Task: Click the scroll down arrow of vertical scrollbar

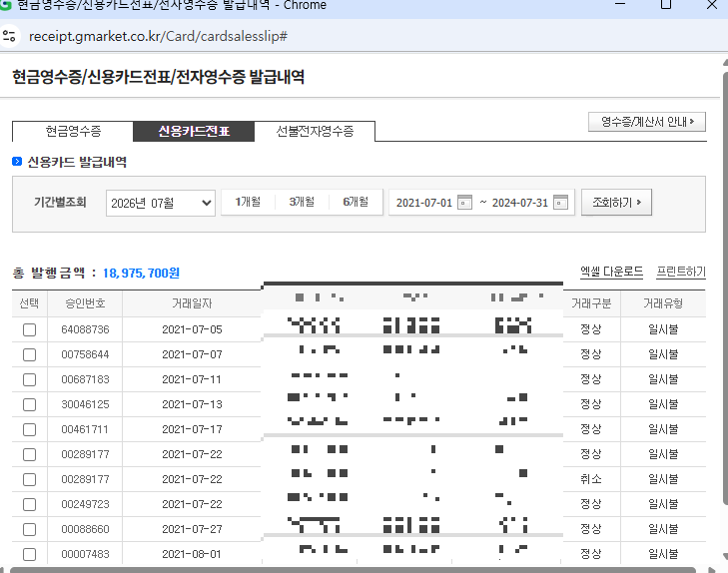Action: pos(725,557)
